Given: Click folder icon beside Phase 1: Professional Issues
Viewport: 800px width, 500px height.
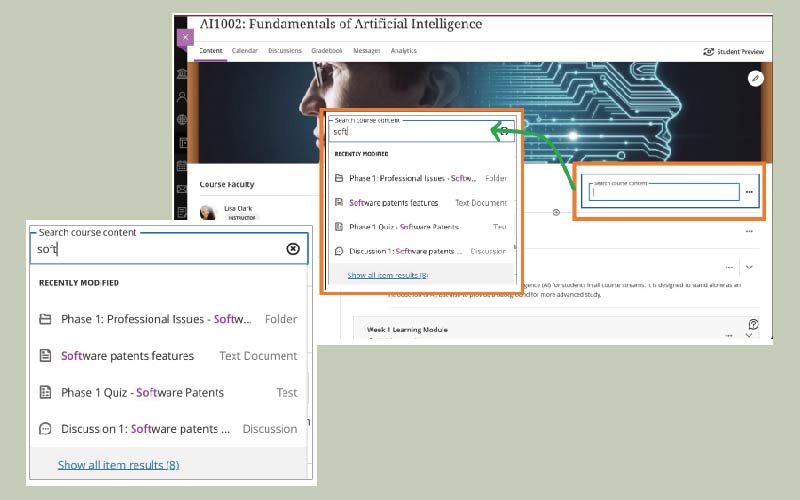Looking at the screenshot, I should click(x=45, y=320).
